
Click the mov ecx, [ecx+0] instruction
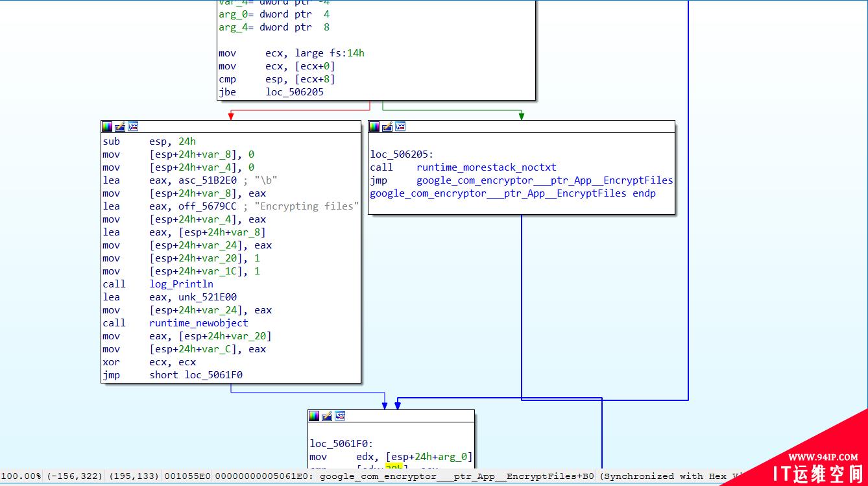(x=277, y=66)
